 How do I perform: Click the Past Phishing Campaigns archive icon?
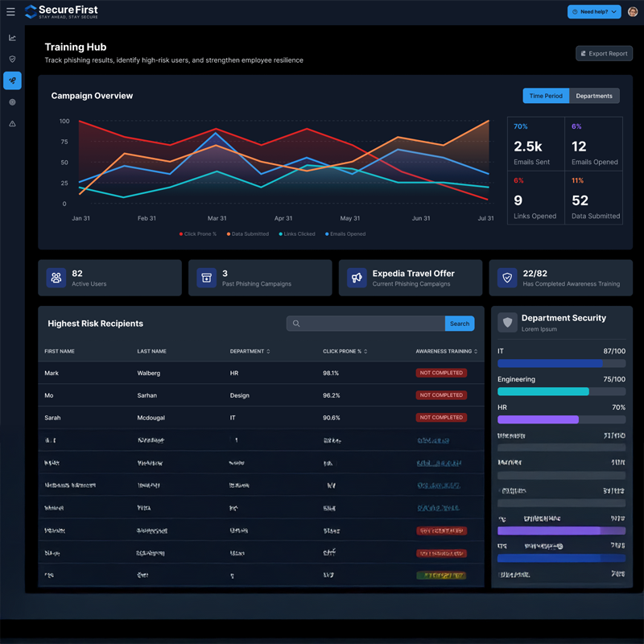click(206, 278)
